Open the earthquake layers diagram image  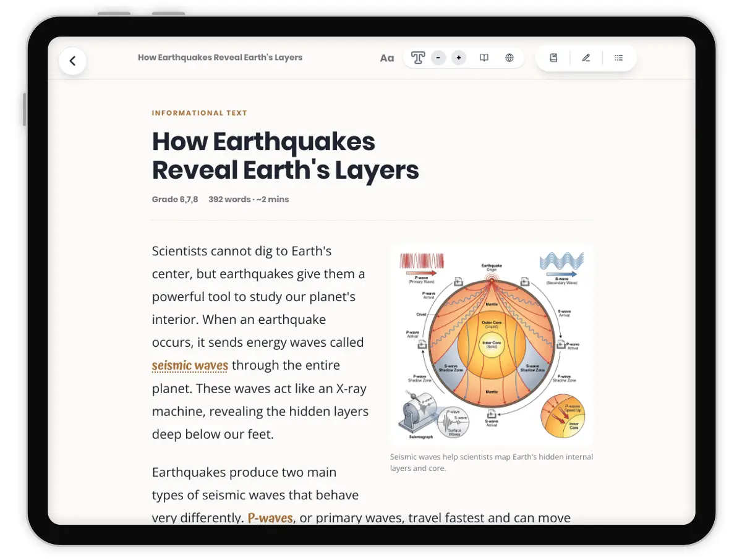point(492,346)
